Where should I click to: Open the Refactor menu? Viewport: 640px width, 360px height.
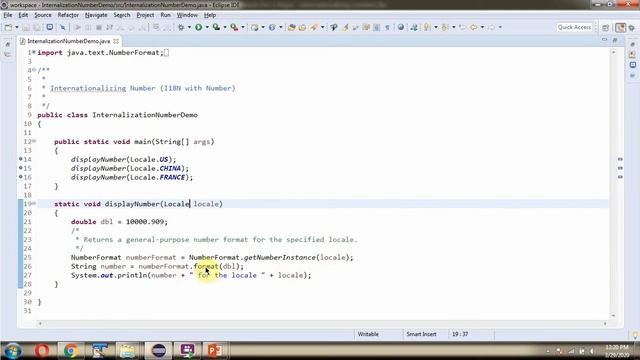click(x=68, y=15)
